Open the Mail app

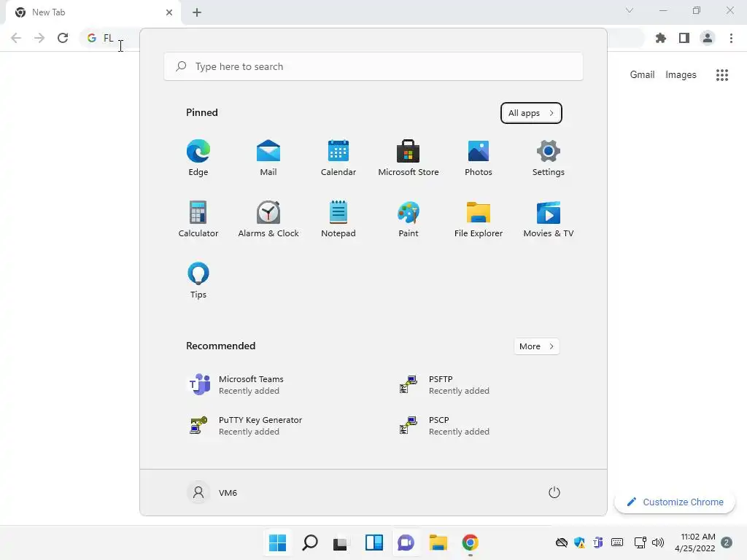[268, 158]
